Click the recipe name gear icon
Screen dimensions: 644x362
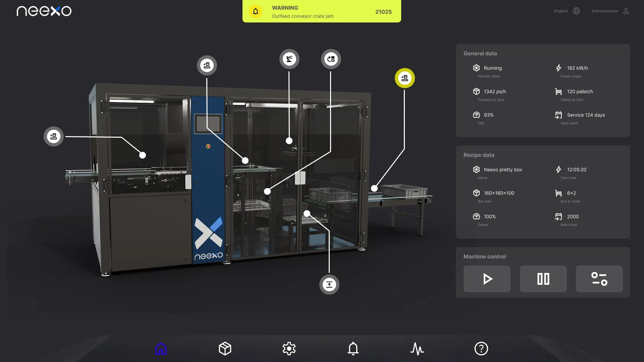pyautogui.click(x=476, y=170)
